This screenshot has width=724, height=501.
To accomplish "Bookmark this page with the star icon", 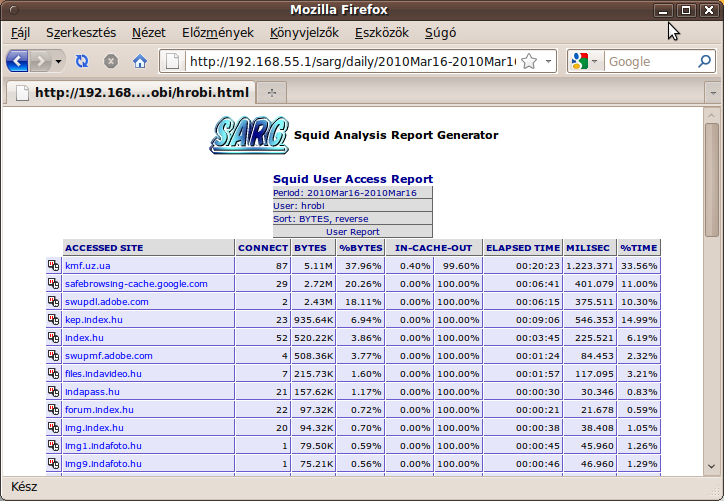I will (527, 61).
